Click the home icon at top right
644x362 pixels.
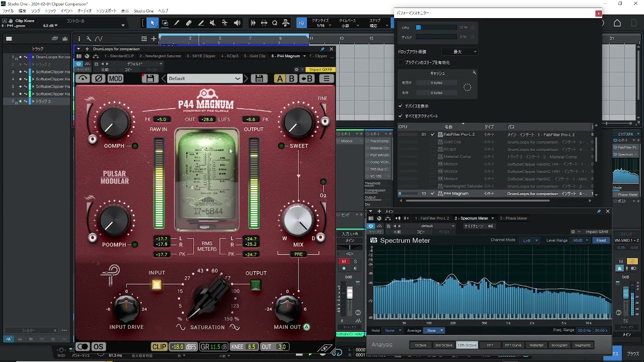617,23
